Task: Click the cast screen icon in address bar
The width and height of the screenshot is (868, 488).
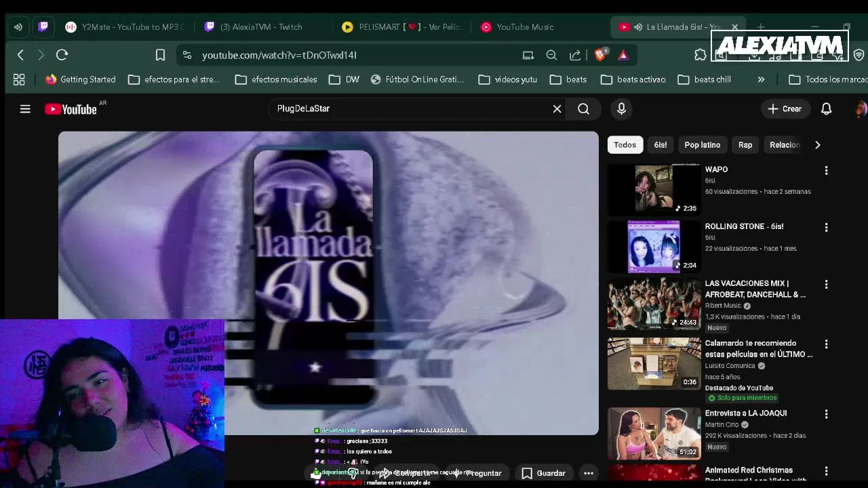Action: [x=528, y=55]
